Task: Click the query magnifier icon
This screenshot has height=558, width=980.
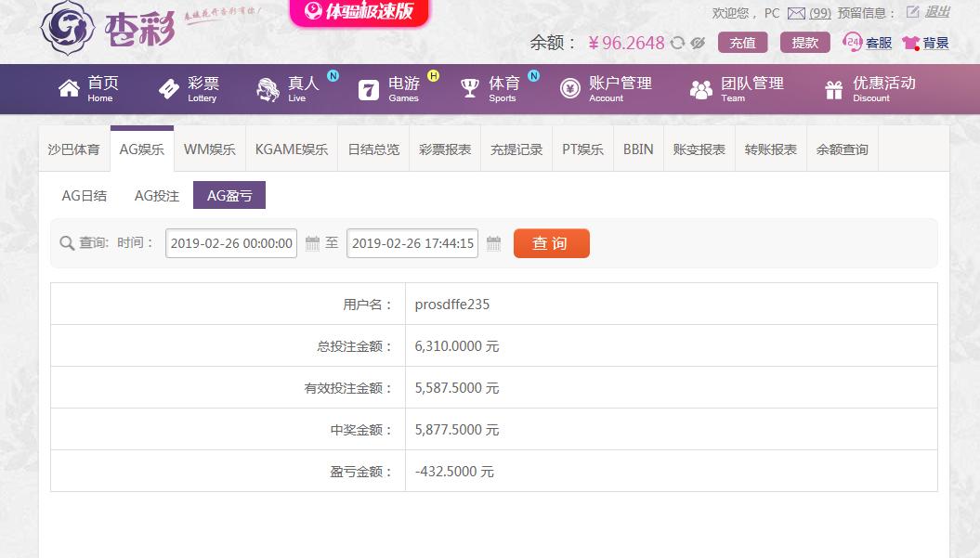Action: 66,243
